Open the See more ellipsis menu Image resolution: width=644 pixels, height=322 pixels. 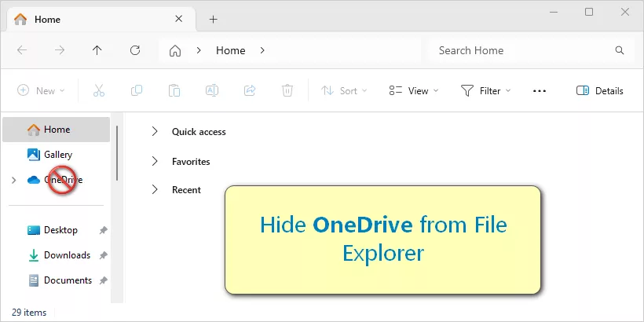[540, 91]
